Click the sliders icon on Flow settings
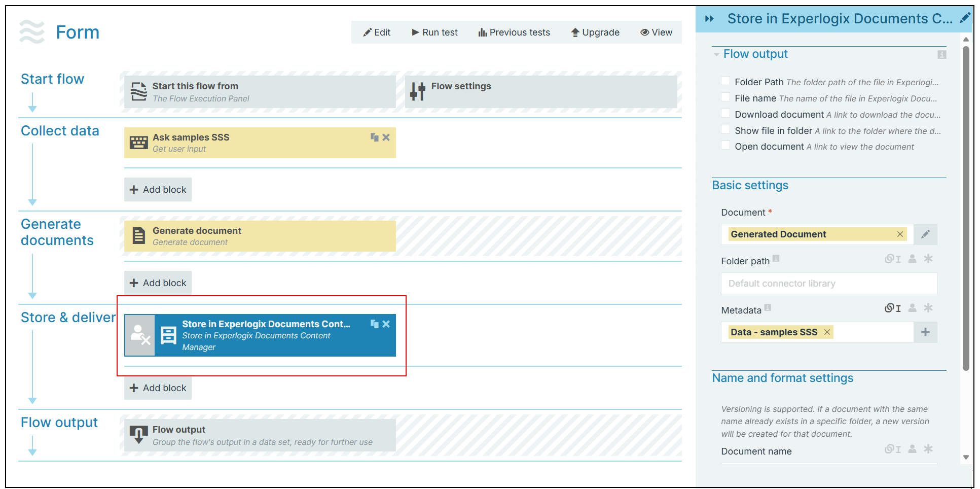Viewport: 980px width, 489px height. coord(418,91)
